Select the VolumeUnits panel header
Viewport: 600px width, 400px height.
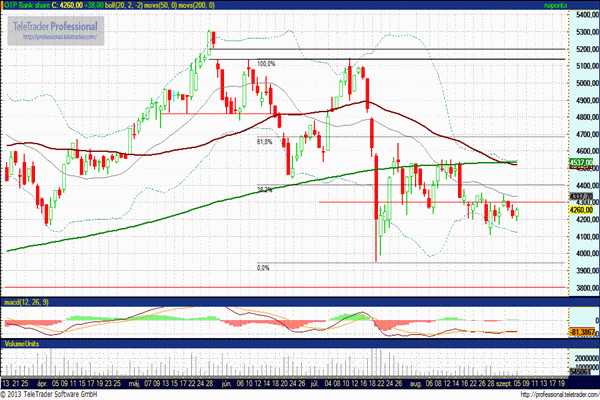[x=24, y=341]
